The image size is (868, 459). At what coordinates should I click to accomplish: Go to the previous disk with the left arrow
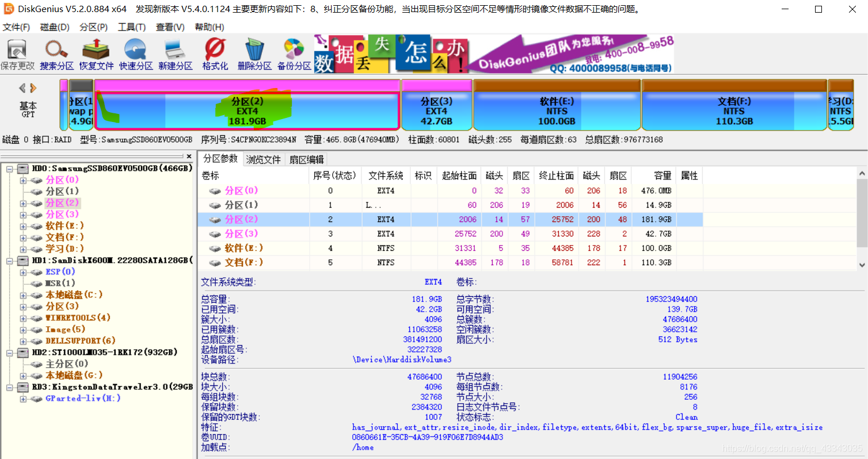pyautogui.click(x=22, y=88)
